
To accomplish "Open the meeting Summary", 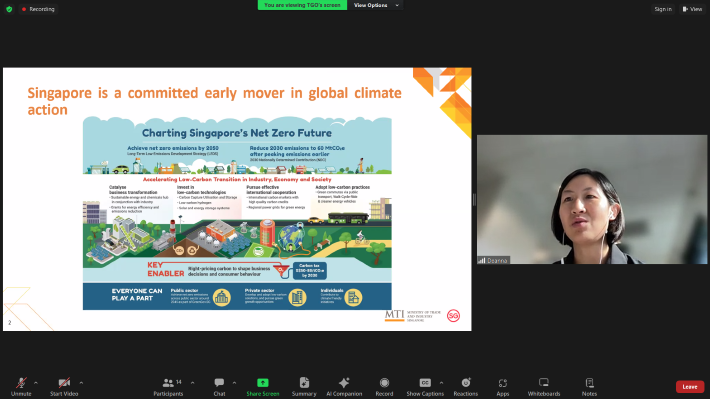I will (304, 387).
